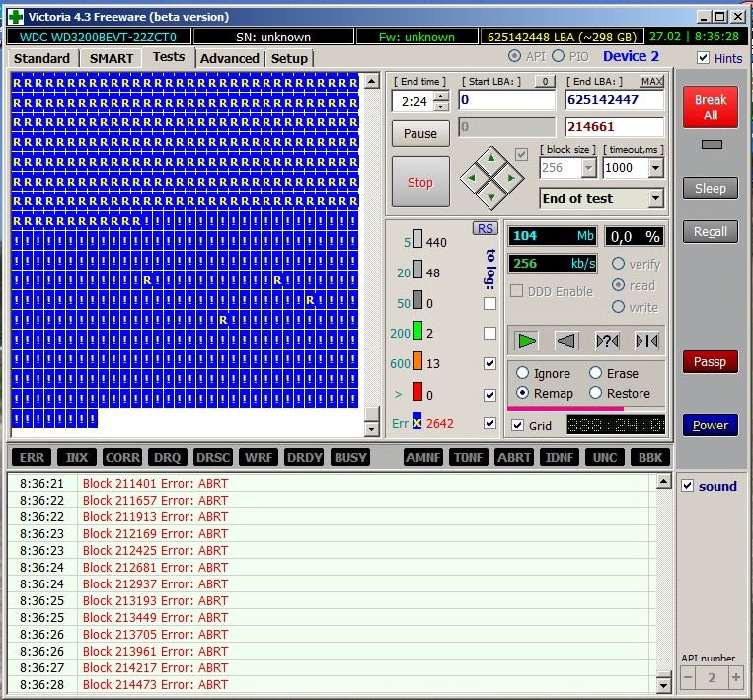753x700 pixels.
Task: Disable logging for 600 ms blocks
Action: (x=490, y=364)
